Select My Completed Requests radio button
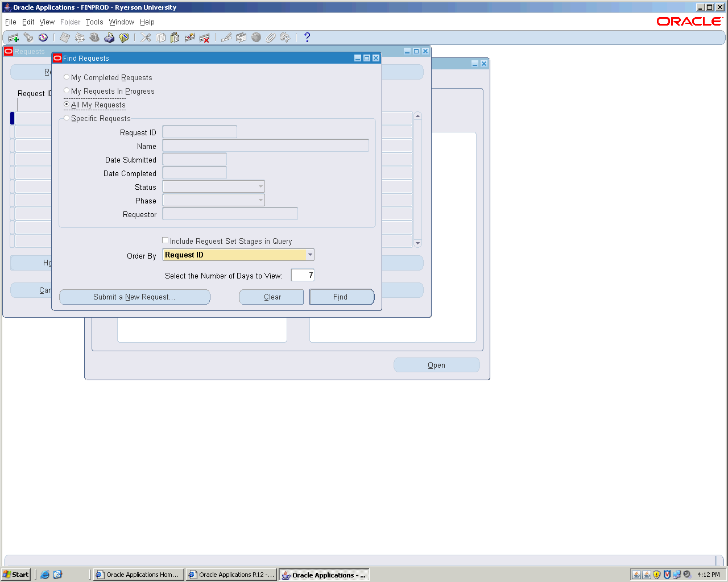728x582 pixels. [67, 77]
